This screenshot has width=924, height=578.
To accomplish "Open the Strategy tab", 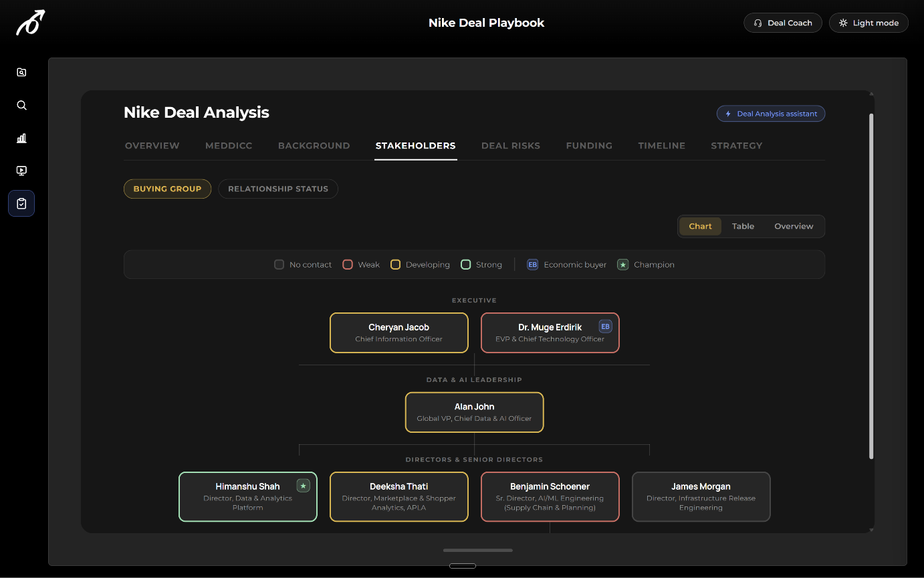I will pyautogui.click(x=737, y=145).
